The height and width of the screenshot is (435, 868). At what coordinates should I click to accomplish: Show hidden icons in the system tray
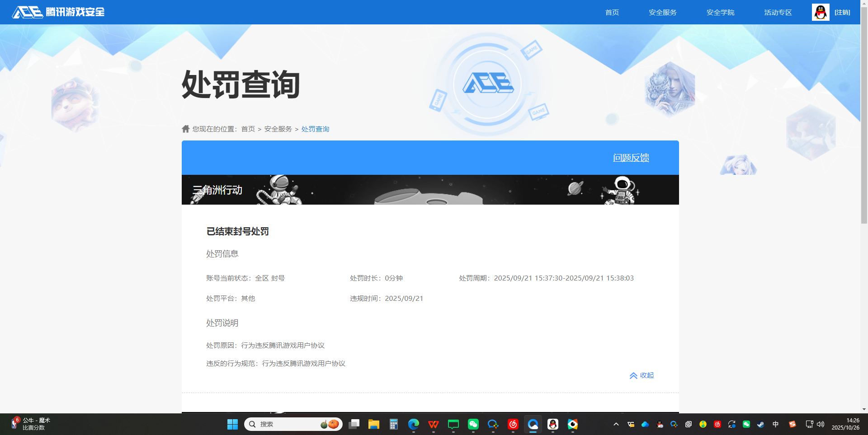click(616, 424)
